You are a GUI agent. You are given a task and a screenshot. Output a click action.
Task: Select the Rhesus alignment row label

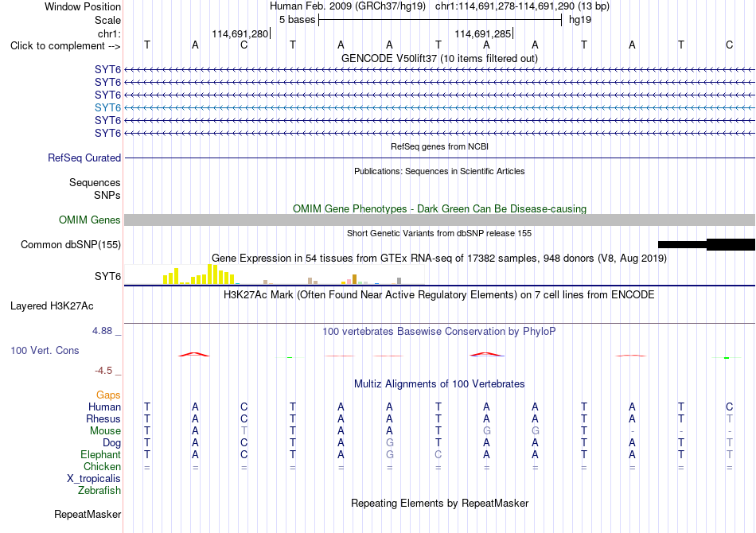coord(103,418)
